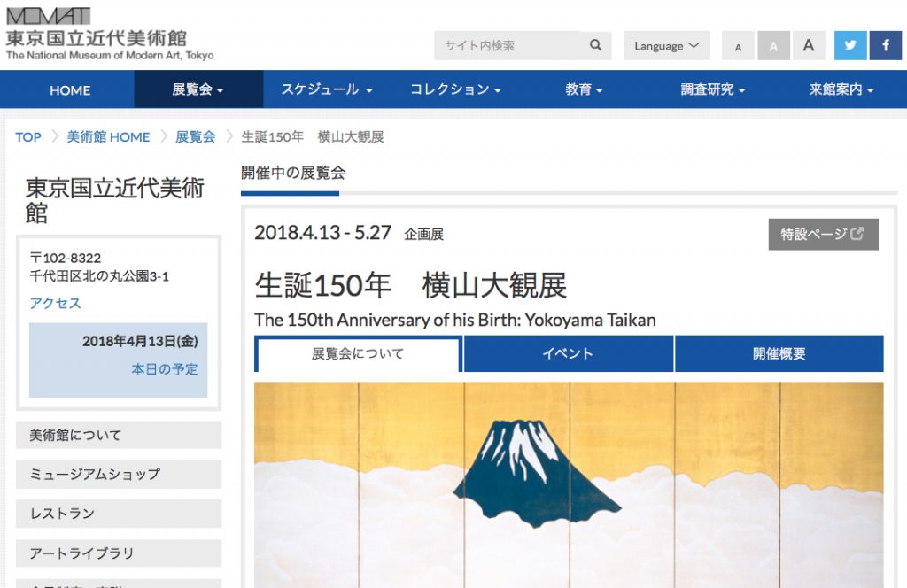The height and width of the screenshot is (588, 907).
Task: Expand the コレクション navigation menu
Action: click(x=455, y=89)
